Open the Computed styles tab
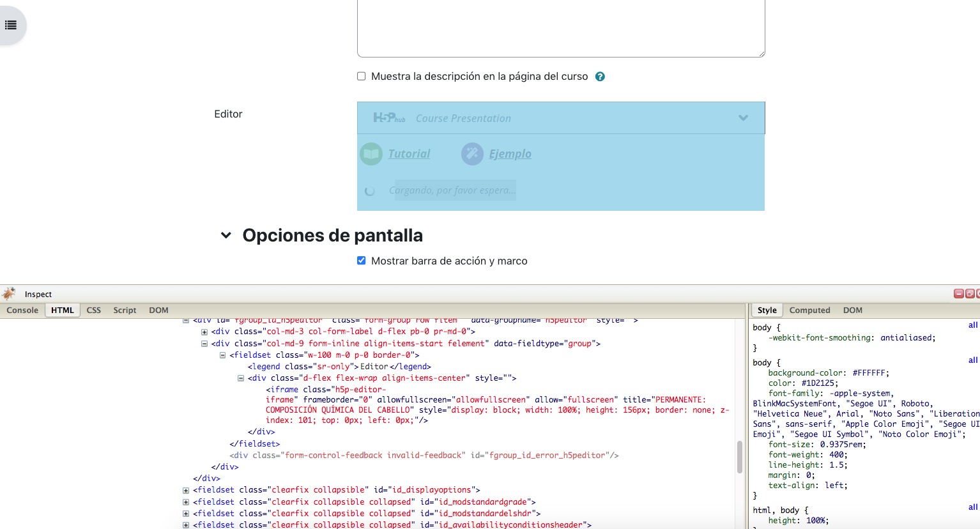The height and width of the screenshot is (529, 980). click(809, 310)
